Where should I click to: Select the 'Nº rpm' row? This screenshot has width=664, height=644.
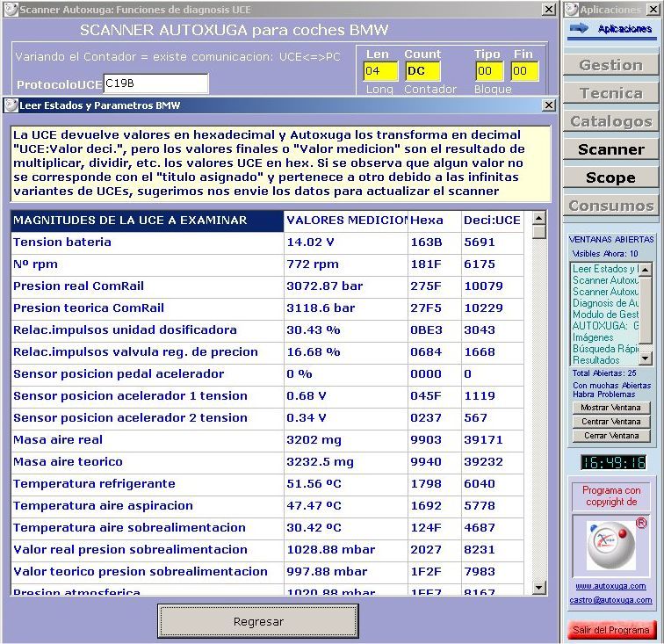point(267,264)
